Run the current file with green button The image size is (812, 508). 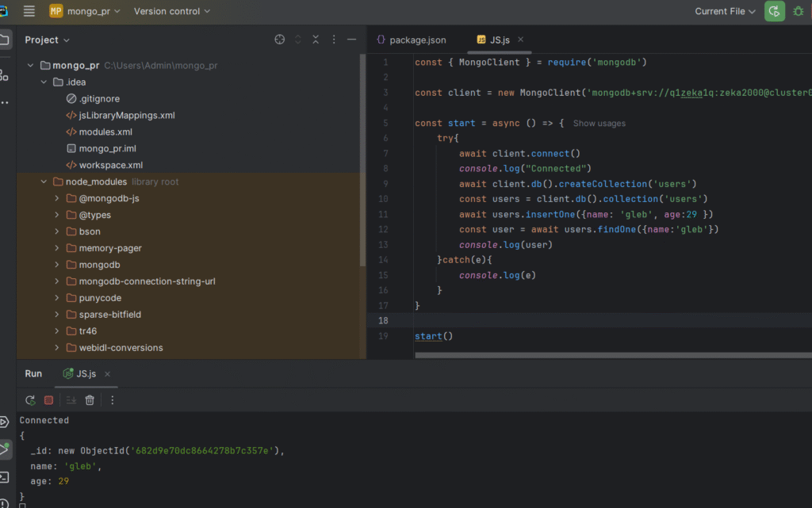pos(774,11)
